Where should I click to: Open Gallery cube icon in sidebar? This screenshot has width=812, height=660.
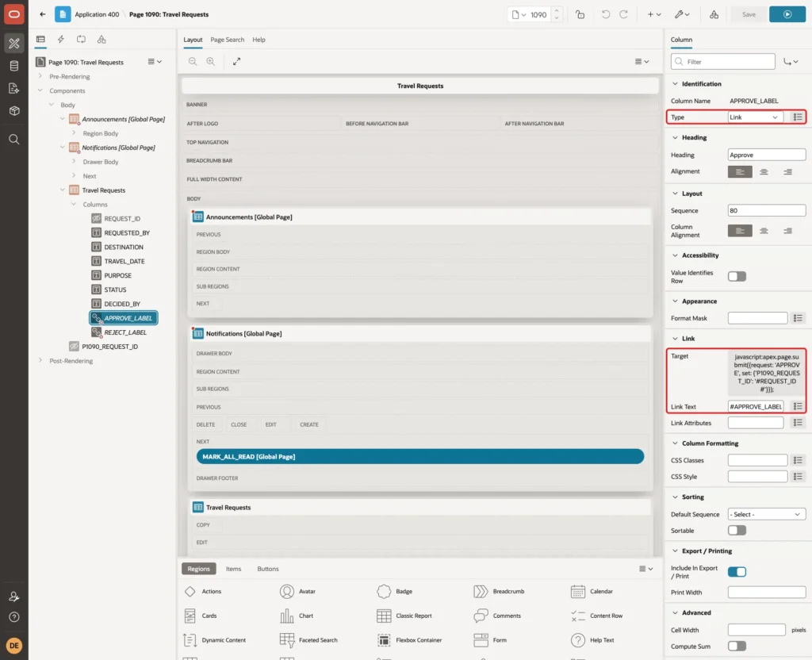click(x=14, y=110)
